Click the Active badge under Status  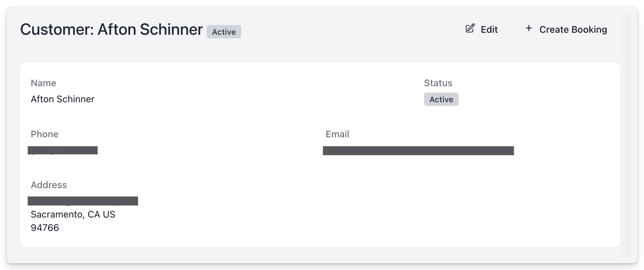(x=441, y=100)
